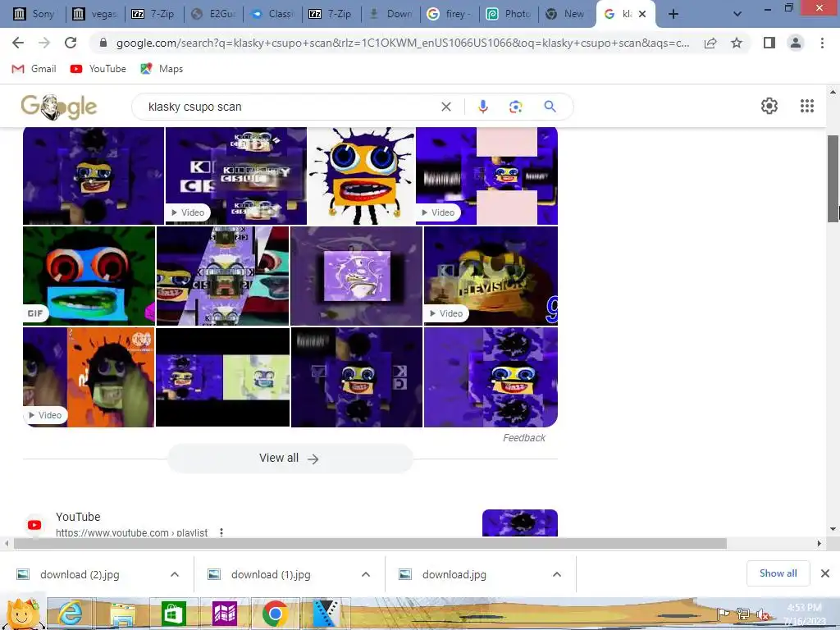
Task: Open Microsoft Store from taskbar
Action: tap(174, 614)
